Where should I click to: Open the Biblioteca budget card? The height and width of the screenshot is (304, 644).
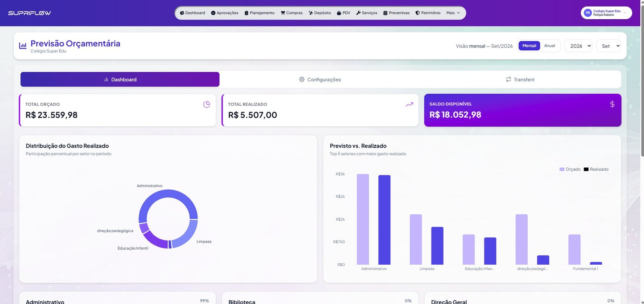pyautogui.click(x=320, y=298)
